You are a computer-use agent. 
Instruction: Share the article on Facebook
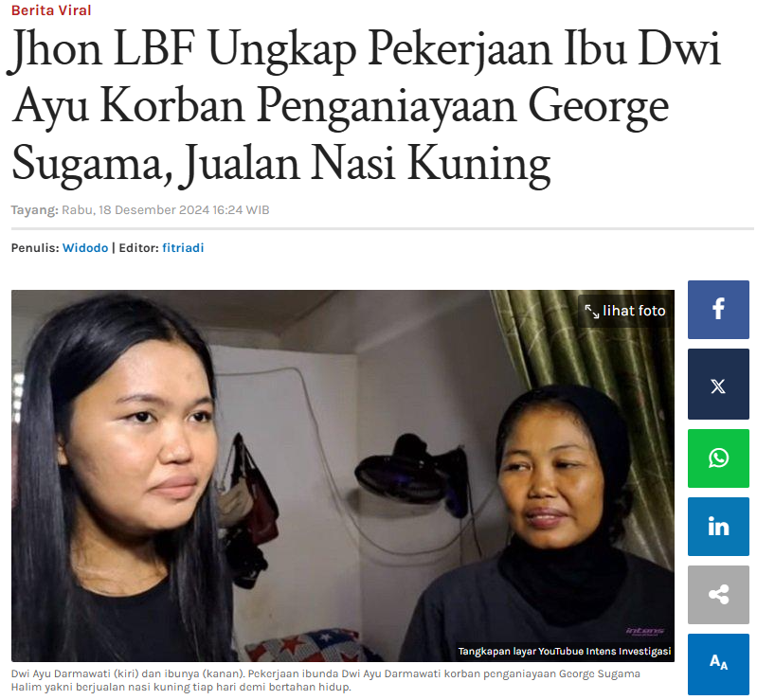718,310
